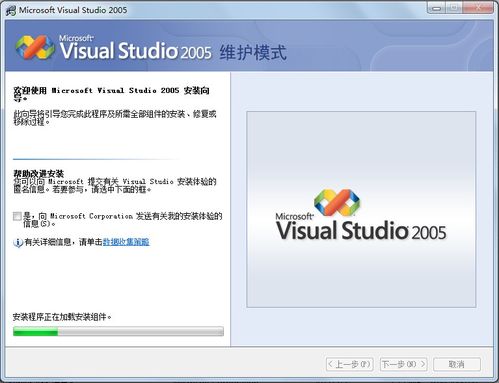The image size is (499, 383).
Task: Close the Visual Studio 2005 setup window
Action: point(477,8)
